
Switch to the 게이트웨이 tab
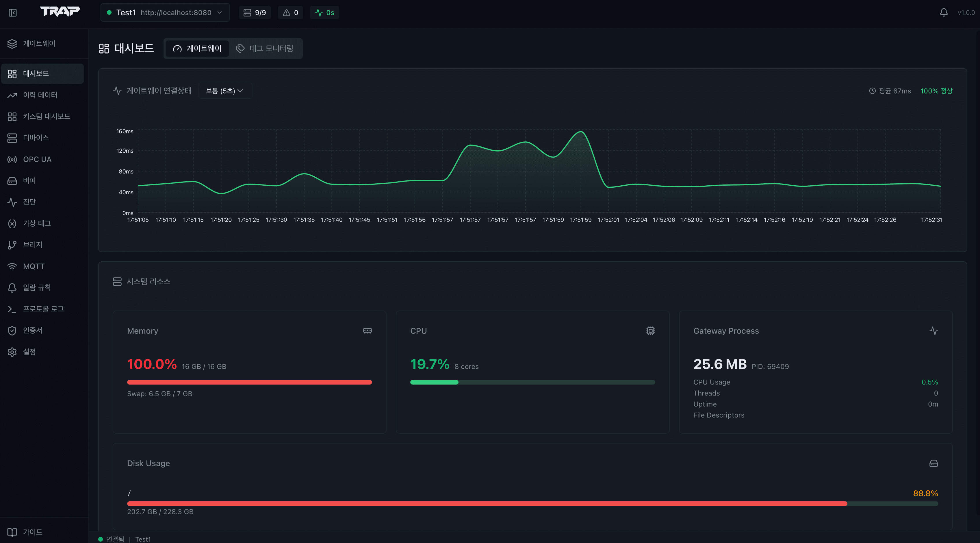coord(197,48)
